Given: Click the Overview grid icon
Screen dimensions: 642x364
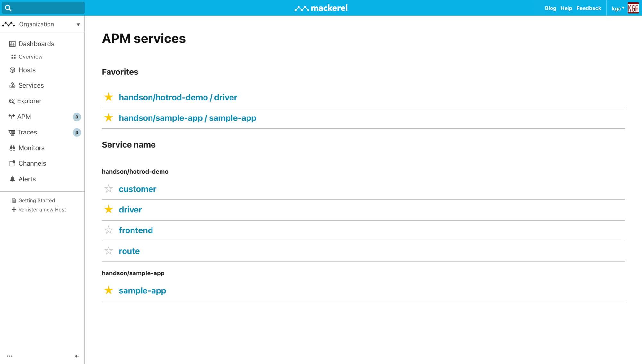Looking at the screenshot, I should [x=13, y=57].
